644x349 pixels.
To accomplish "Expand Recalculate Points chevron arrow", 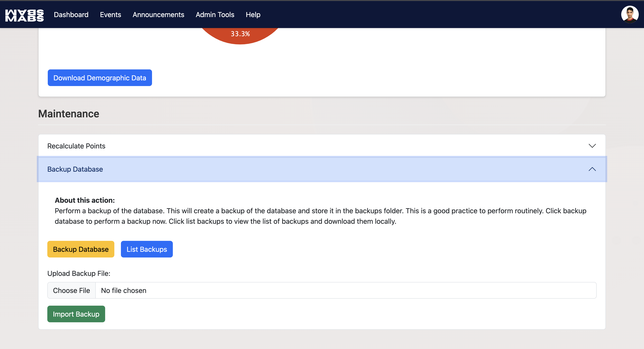I will [592, 146].
